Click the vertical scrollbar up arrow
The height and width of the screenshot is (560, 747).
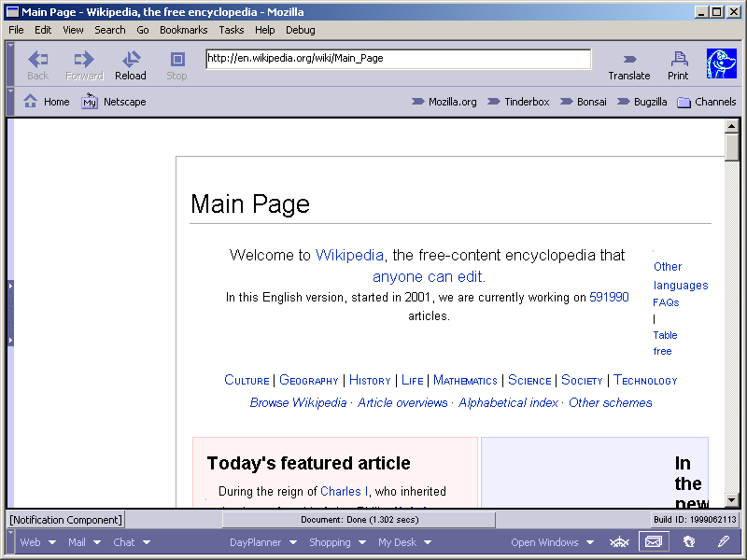coord(731,126)
